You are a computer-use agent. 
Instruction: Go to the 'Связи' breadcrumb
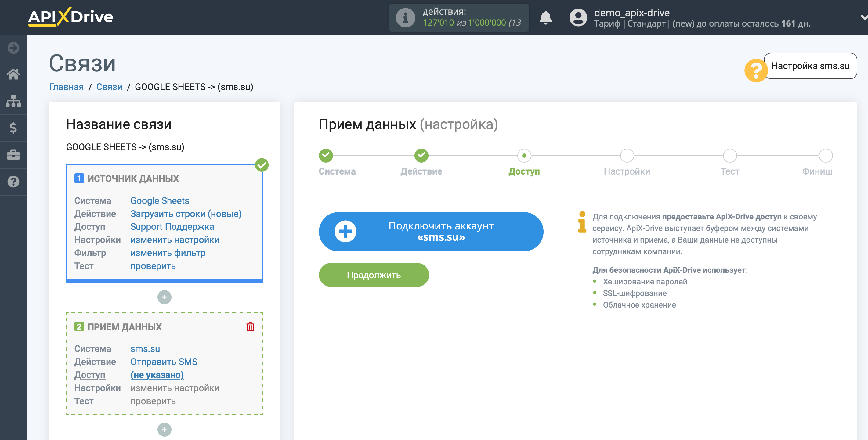point(109,87)
